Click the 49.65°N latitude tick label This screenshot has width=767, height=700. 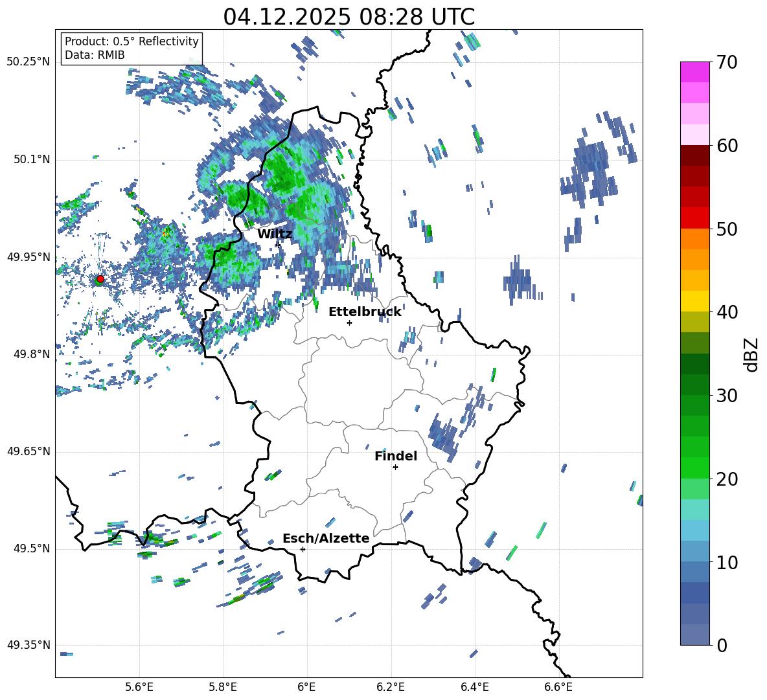[x=29, y=451]
